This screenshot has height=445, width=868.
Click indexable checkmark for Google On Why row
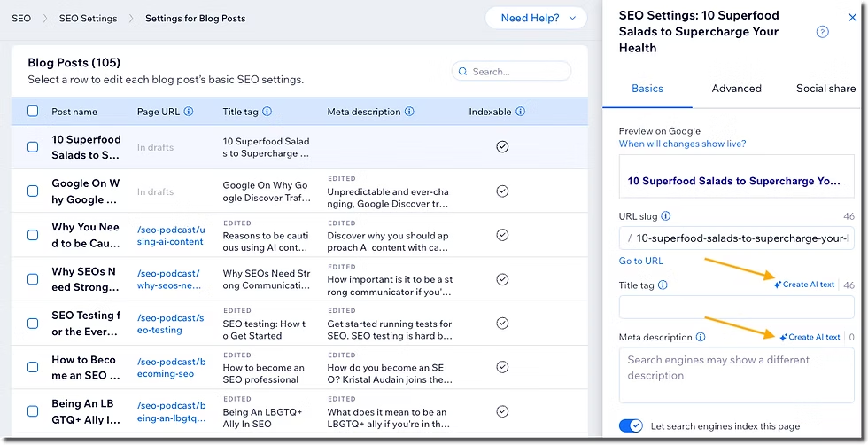502,191
